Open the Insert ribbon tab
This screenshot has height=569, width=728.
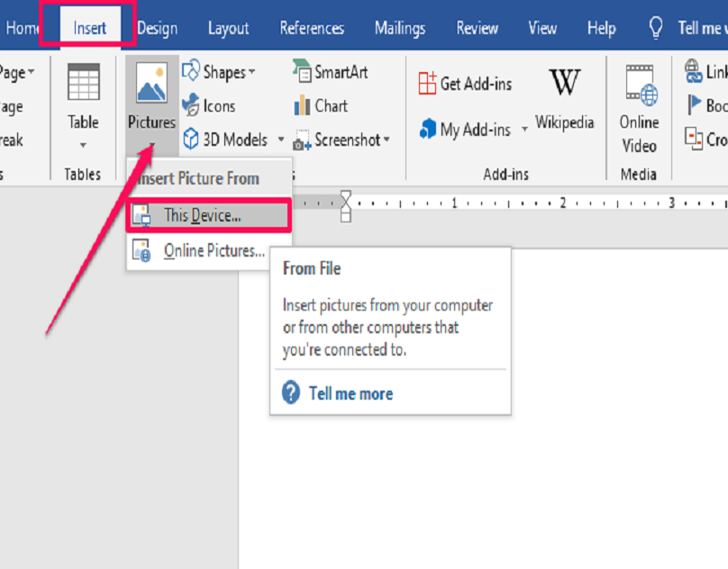click(x=89, y=28)
